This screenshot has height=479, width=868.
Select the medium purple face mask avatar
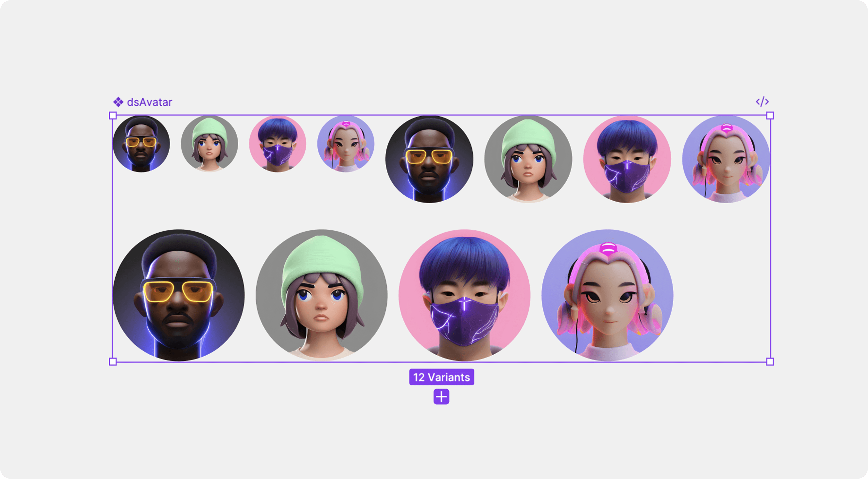point(627,159)
